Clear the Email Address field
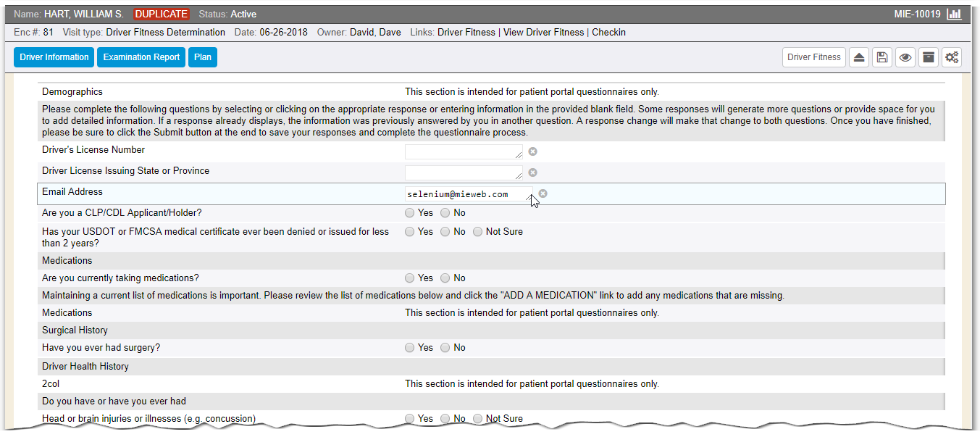The height and width of the screenshot is (437, 980). click(x=543, y=193)
